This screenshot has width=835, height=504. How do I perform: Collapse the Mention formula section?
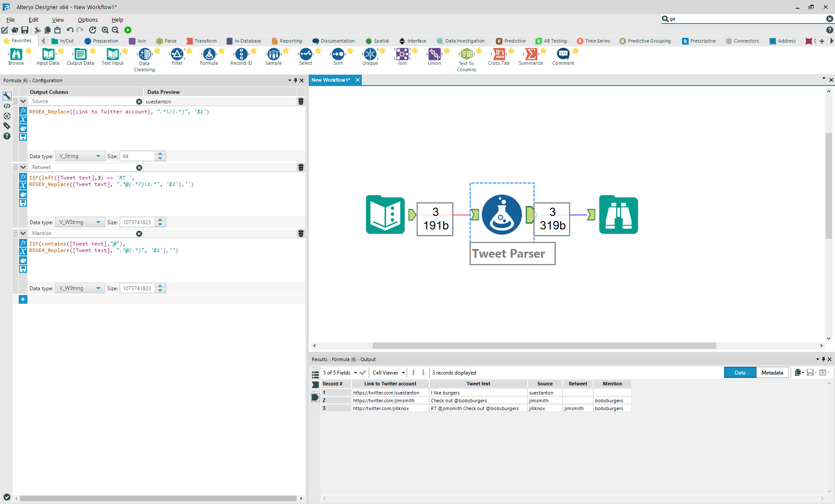tap(23, 233)
